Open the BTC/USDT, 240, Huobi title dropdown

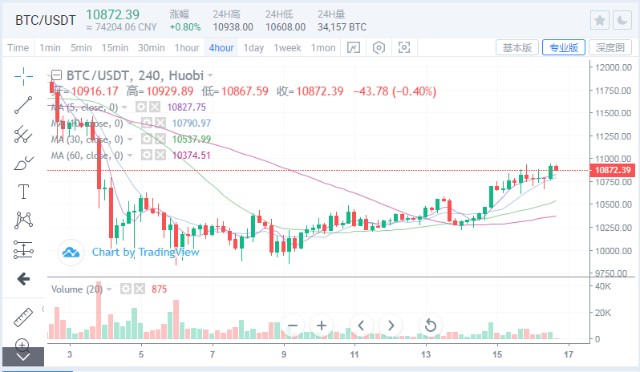[x=210, y=76]
